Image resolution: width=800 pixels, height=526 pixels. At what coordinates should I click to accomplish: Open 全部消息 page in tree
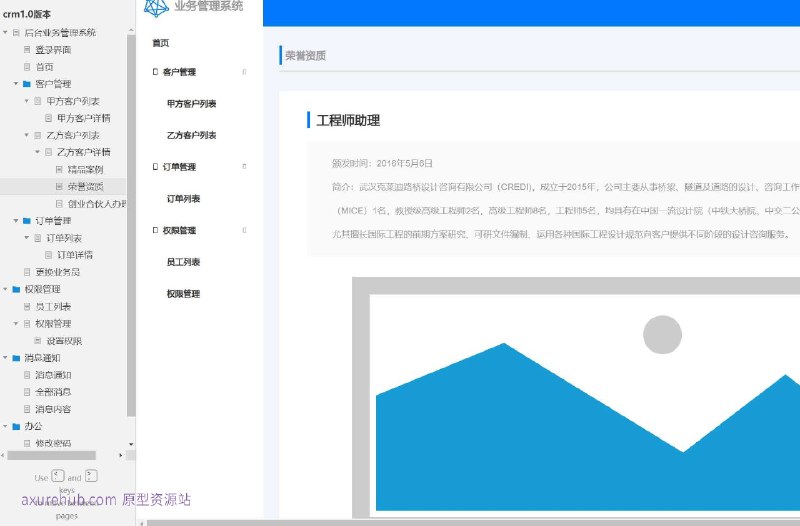coord(53,392)
